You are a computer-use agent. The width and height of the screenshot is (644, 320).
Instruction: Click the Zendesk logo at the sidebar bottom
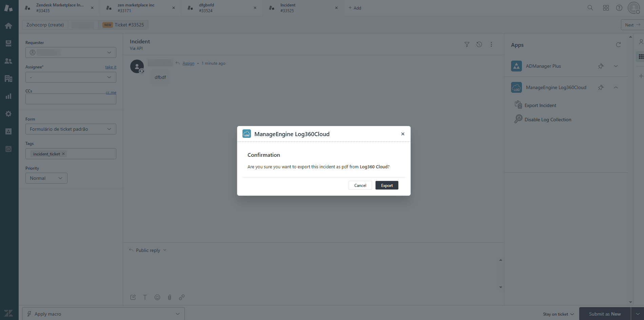coord(8,313)
